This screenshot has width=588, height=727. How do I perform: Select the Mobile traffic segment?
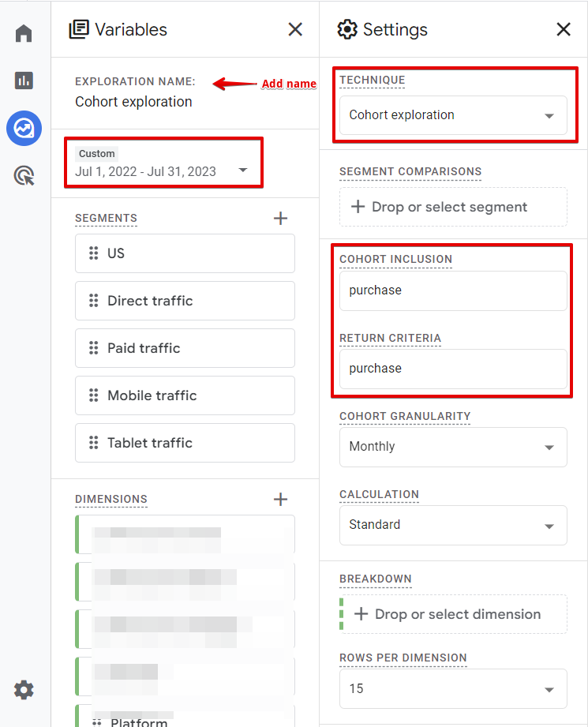[185, 395]
